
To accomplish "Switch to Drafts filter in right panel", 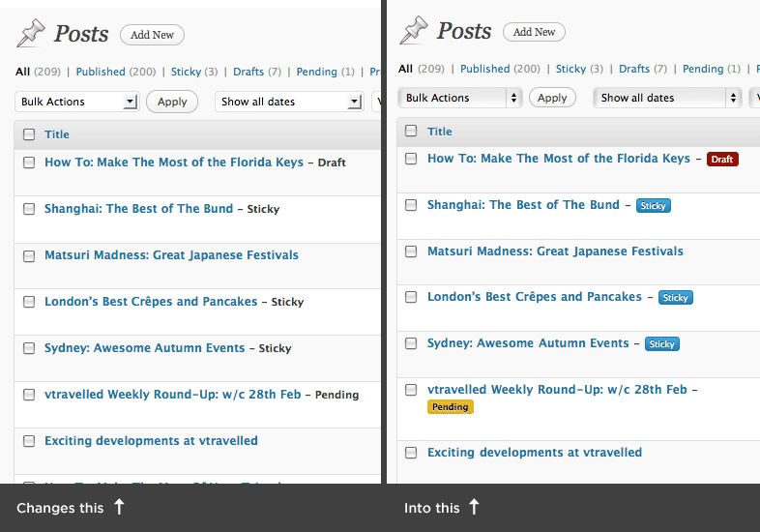I will tap(633, 69).
